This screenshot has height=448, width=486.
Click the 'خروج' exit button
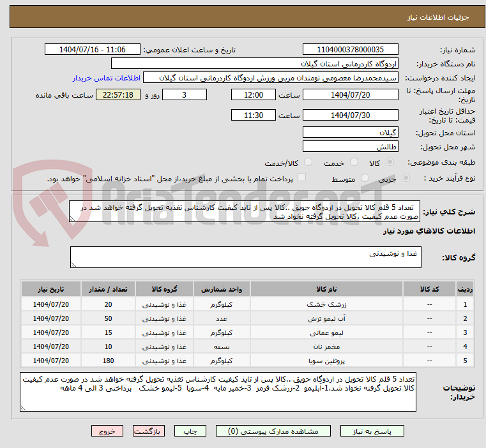point(107,431)
